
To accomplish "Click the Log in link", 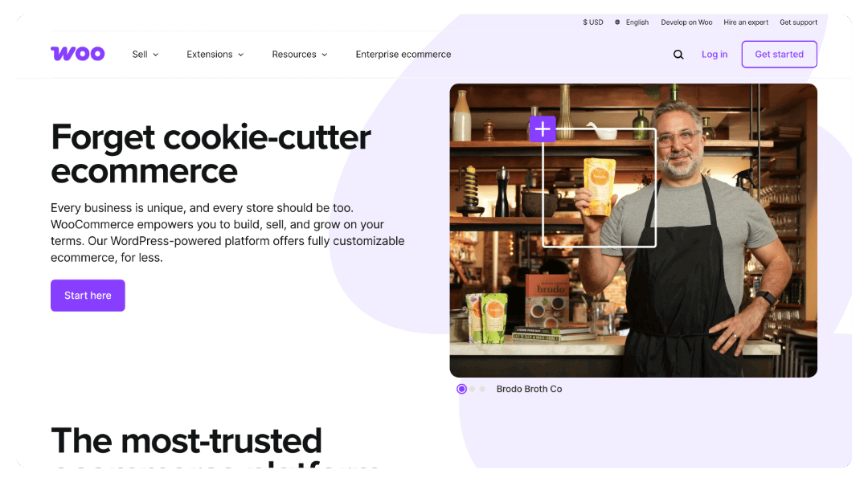I will click(x=714, y=55).
